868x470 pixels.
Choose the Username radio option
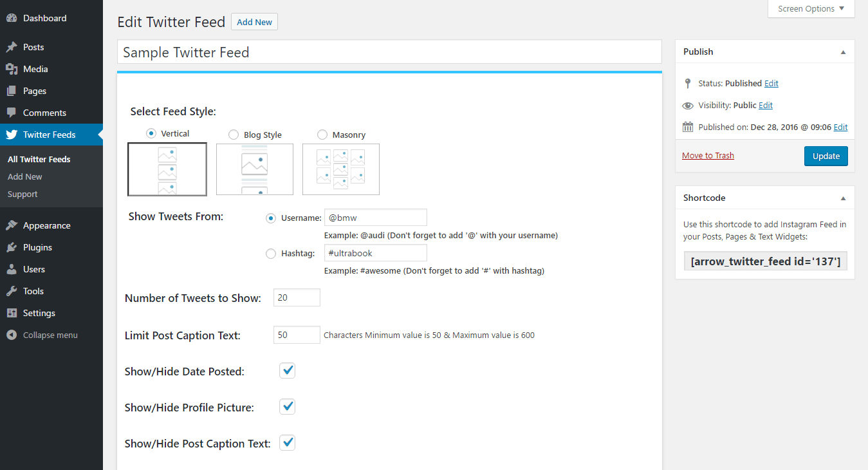pyautogui.click(x=271, y=218)
